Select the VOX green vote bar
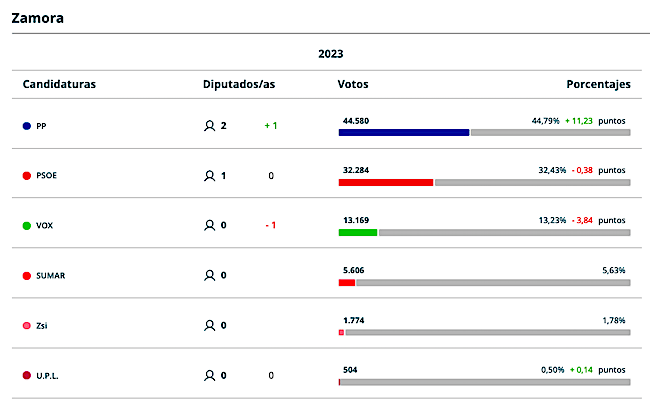 [x=358, y=232]
